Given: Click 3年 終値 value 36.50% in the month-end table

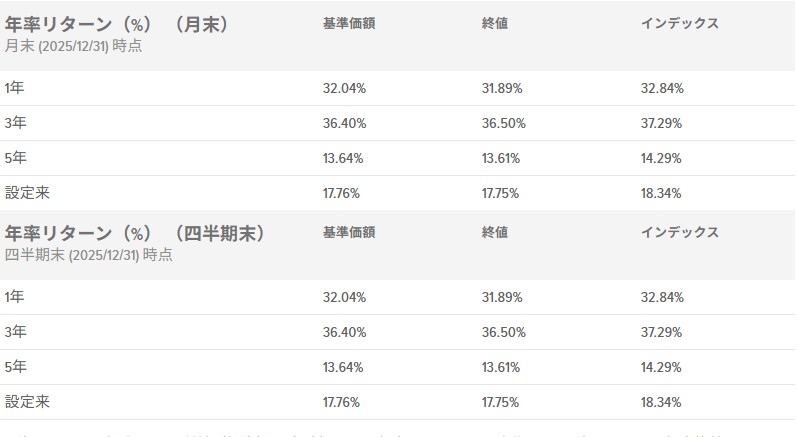Looking at the screenshot, I should (x=503, y=123).
